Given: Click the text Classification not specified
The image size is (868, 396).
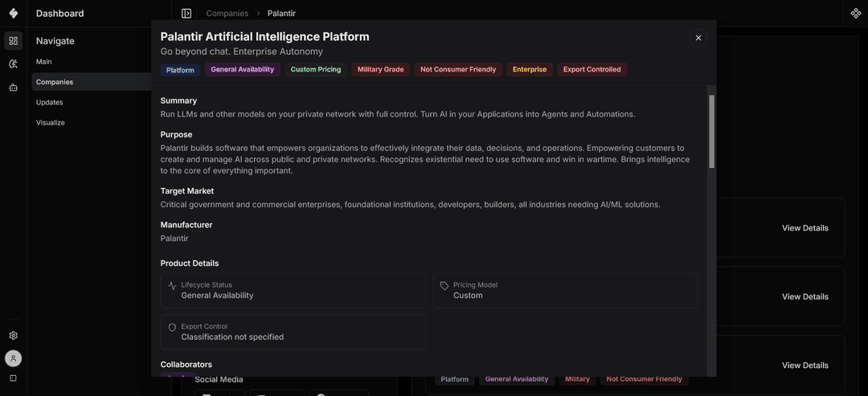Looking at the screenshot, I should 232,337.
